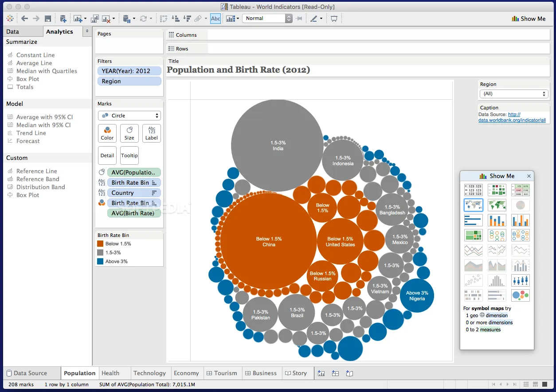Choose the packed bubbles chart in Show Me
Image resolution: width=556 pixels, height=392 pixels.
coord(520,295)
